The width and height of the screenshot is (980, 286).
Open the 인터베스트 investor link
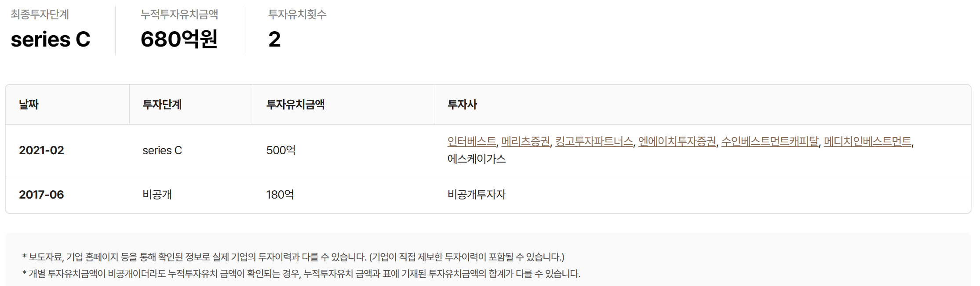[471, 141]
